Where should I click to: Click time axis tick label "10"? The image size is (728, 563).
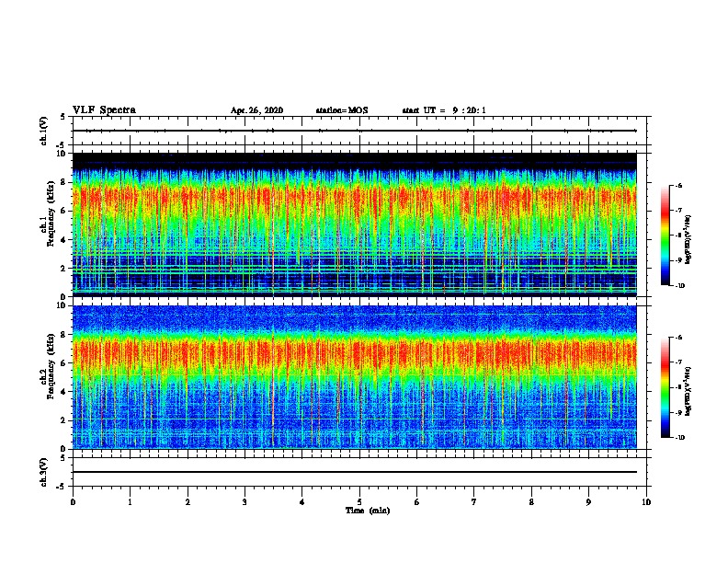tap(646, 502)
